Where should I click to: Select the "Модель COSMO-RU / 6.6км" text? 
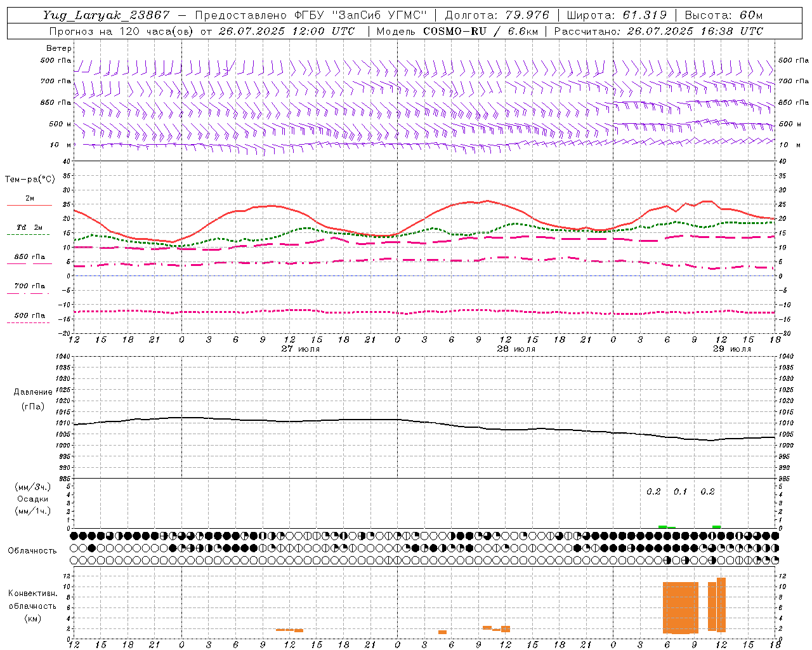[x=456, y=31]
